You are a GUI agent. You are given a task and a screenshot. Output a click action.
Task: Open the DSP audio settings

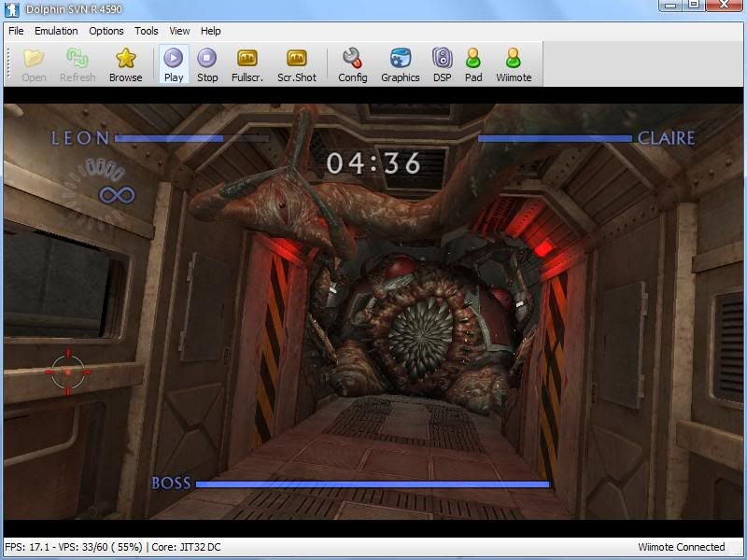click(442, 64)
